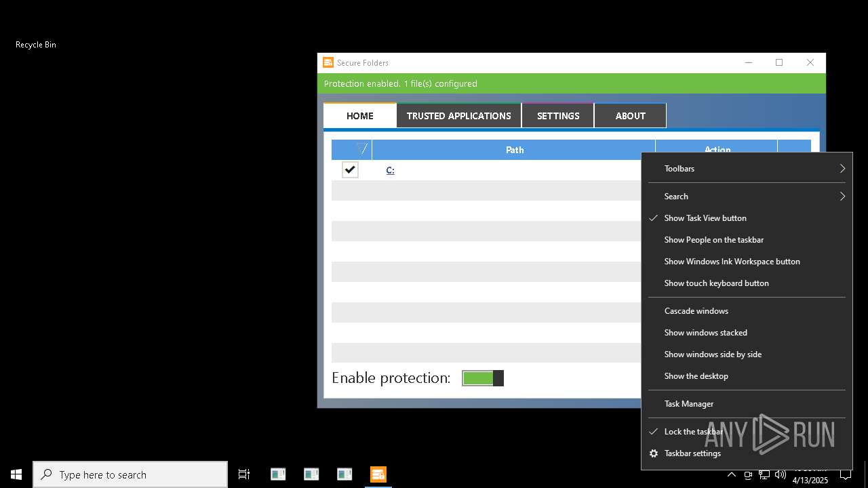Click the Path column header

point(514,150)
